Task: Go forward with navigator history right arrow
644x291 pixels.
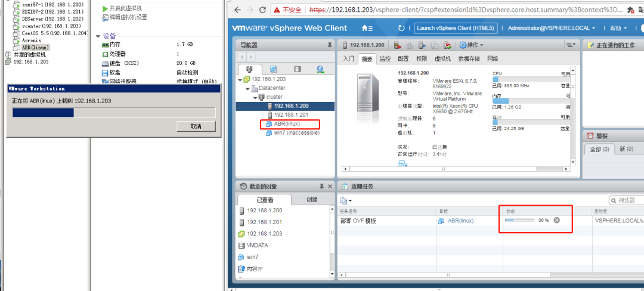Action: coord(250,57)
